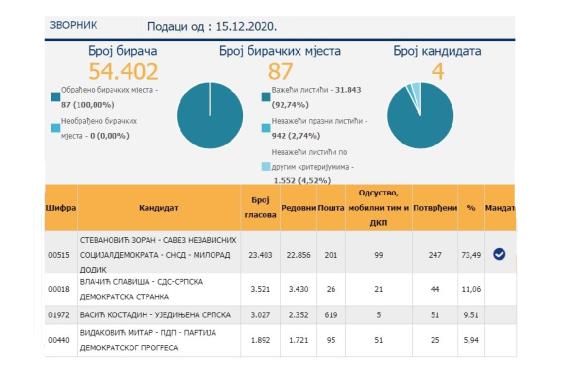Select candidate Васић Костадин - Уједињена Српска
Viewport: 580px width, 380px height.
280,315
